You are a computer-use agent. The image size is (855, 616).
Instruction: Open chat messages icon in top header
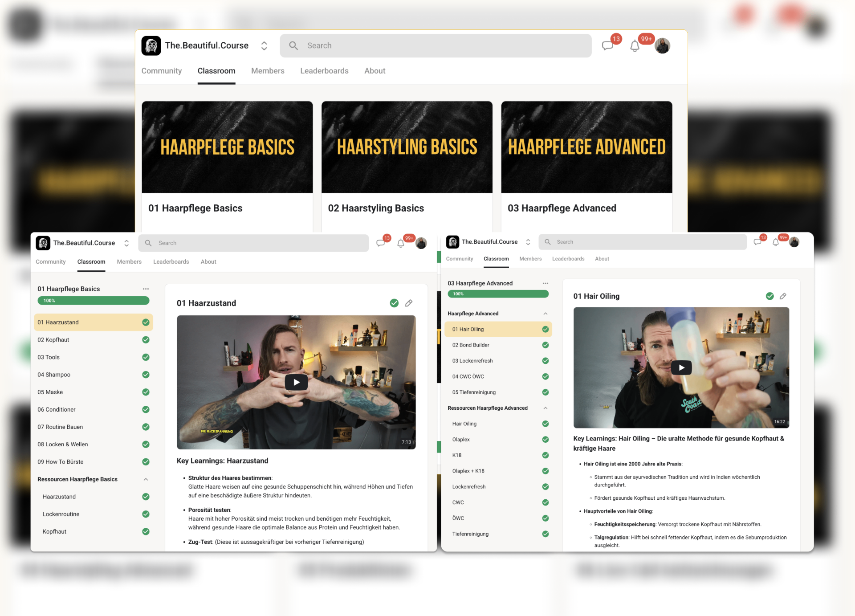607,46
